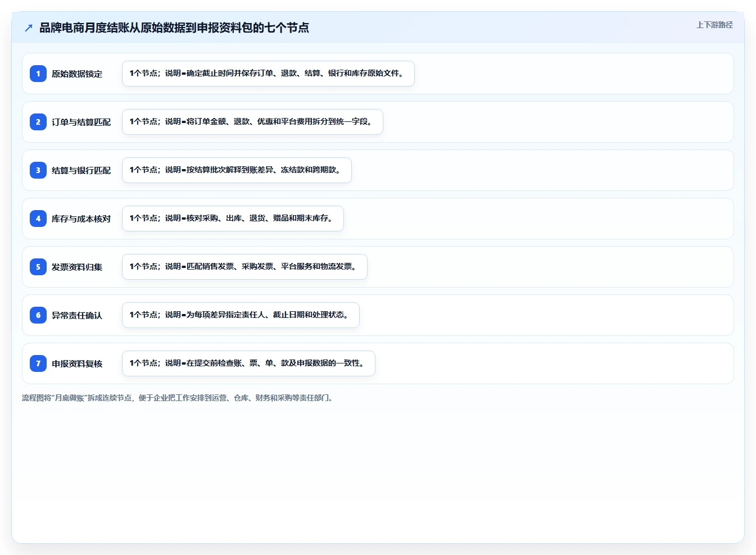Click the 发票资料归集 node label
Image resolution: width=756 pixels, height=555 pixels.
pyautogui.click(x=77, y=267)
